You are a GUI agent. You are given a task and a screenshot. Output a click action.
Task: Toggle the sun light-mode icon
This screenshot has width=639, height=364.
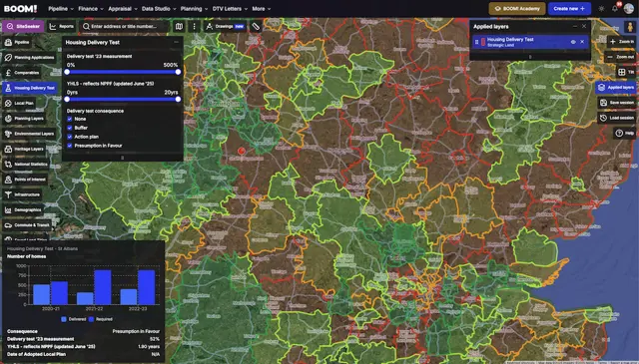point(601,9)
